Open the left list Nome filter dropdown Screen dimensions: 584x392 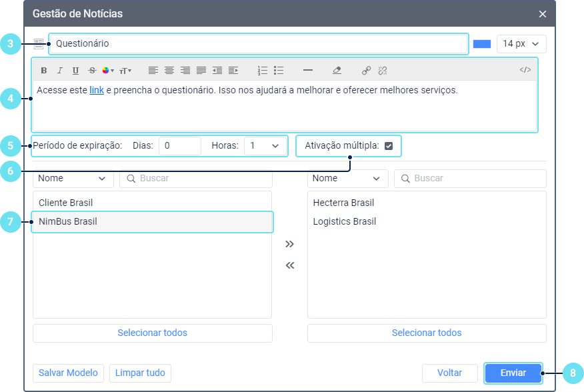pyautogui.click(x=72, y=179)
